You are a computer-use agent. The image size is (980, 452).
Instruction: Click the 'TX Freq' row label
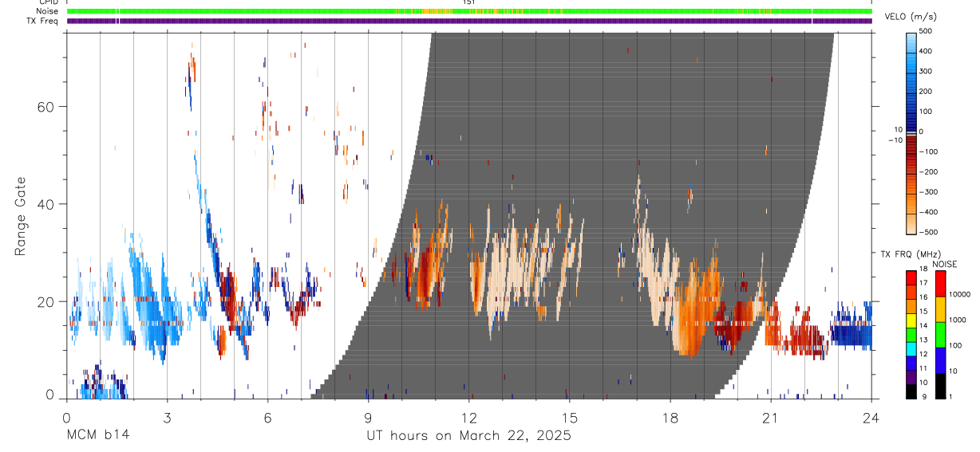(43, 21)
